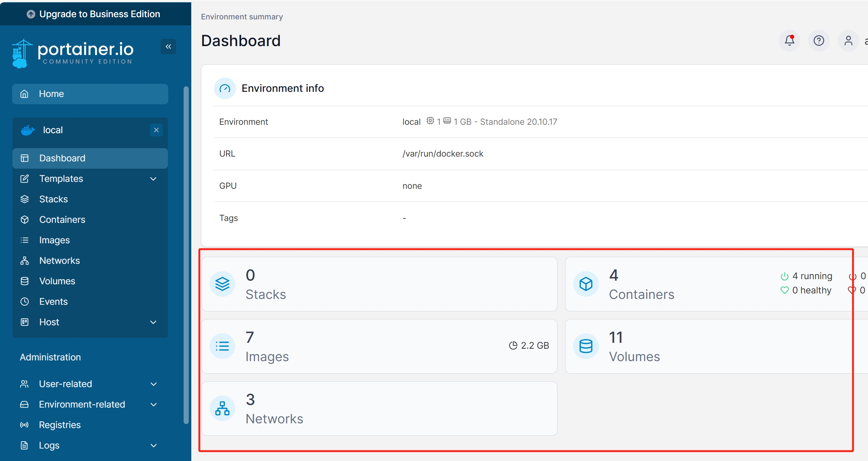This screenshot has height=461, width=868.
Task: Click the Images tile list icon
Action: (222, 346)
